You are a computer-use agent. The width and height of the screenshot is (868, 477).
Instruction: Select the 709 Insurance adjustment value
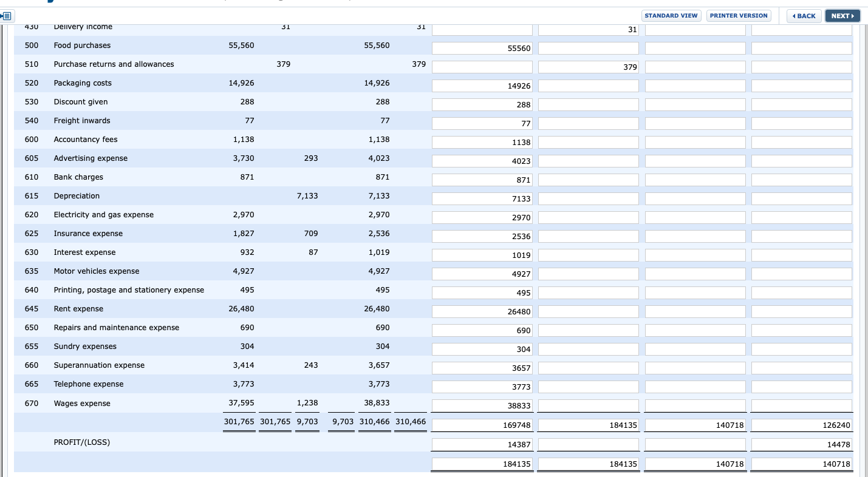point(311,234)
